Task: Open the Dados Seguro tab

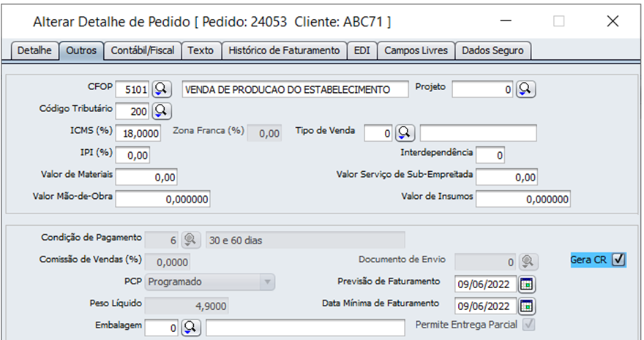Action: tap(493, 50)
